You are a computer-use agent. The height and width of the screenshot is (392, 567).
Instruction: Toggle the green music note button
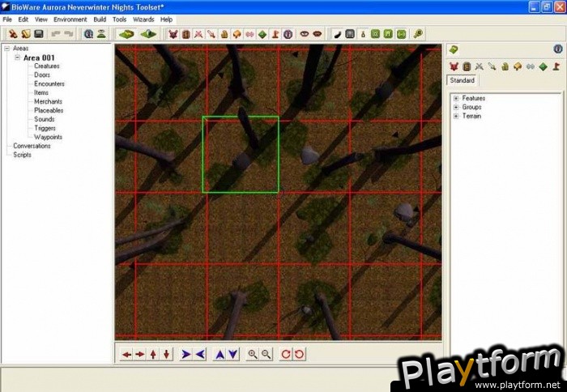(388, 34)
